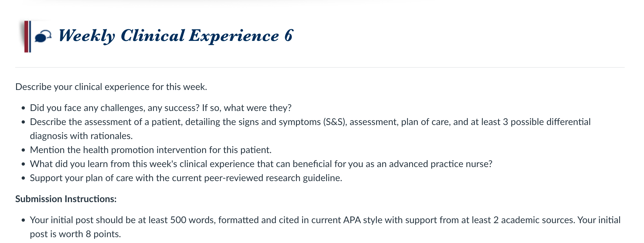The image size is (644, 243).
Task: Click the horizontal divider under the heading
Action: coord(320,67)
